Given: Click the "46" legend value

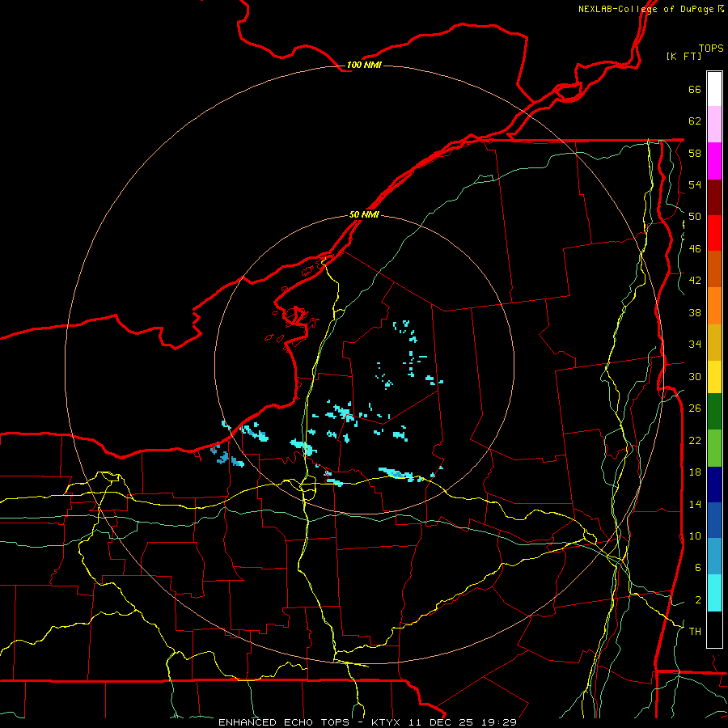Looking at the screenshot, I should click(695, 249).
